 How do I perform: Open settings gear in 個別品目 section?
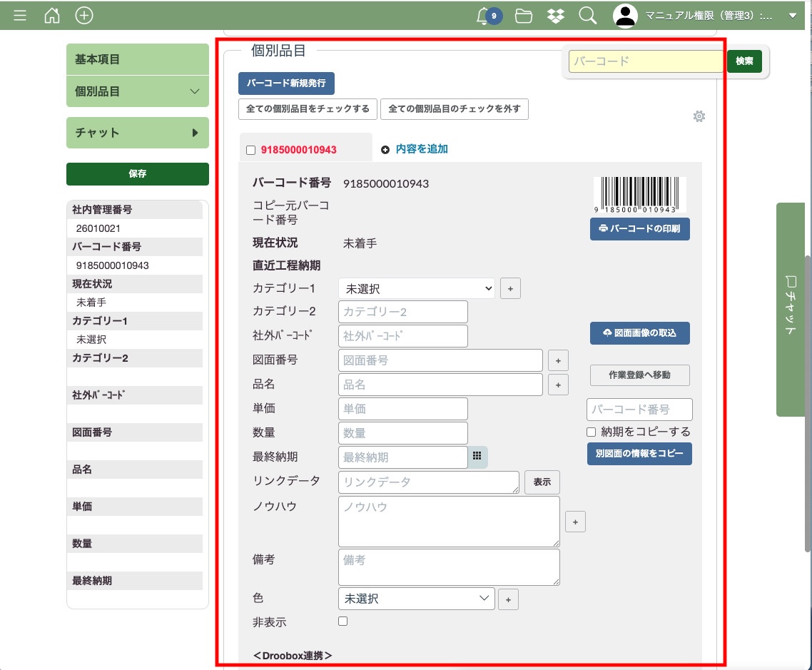(699, 116)
